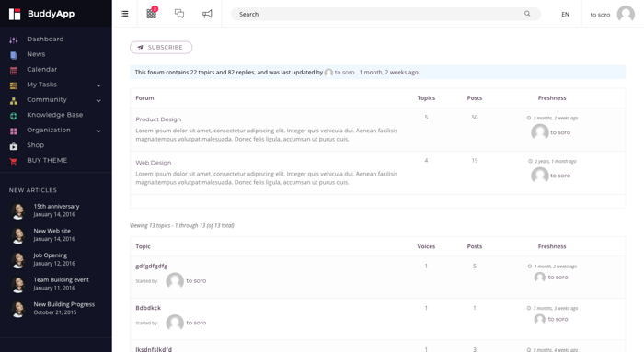The image size is (644, 352).
Task: Click the Calendar icon in sidebar
Action: 14,70
